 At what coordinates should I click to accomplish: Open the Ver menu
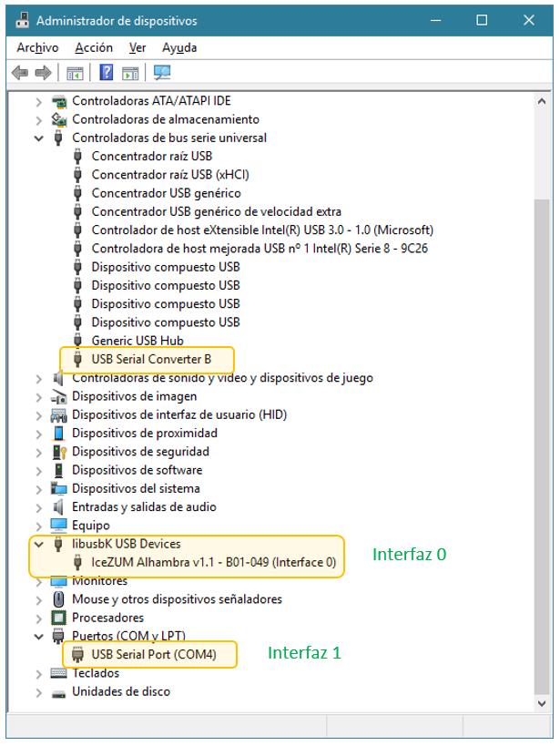(137, 47)
